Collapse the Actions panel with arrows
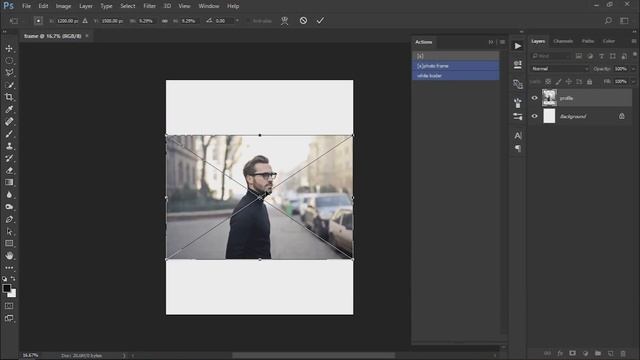 pyautogui.click(x=491, y=42)
